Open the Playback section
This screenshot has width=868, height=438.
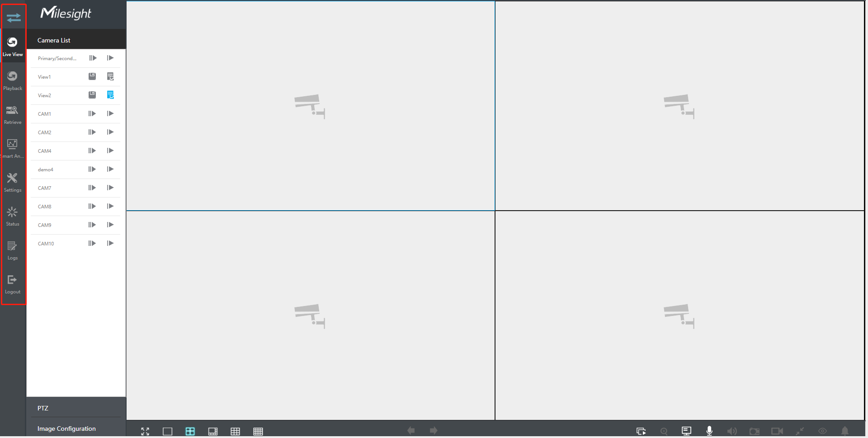13,80
